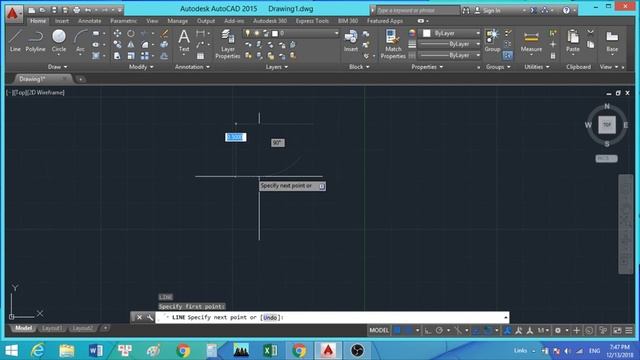Switch to the Annotate ribbon tab

point(89,21)
